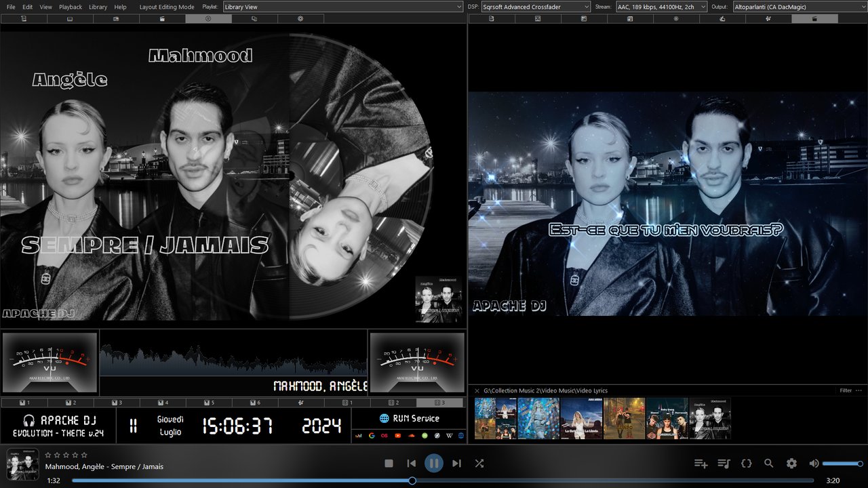Image resolution: width=868 pixels, height=488 pixels.
Task: Toggle shuffle playback mode
Action: pos(479,464)
